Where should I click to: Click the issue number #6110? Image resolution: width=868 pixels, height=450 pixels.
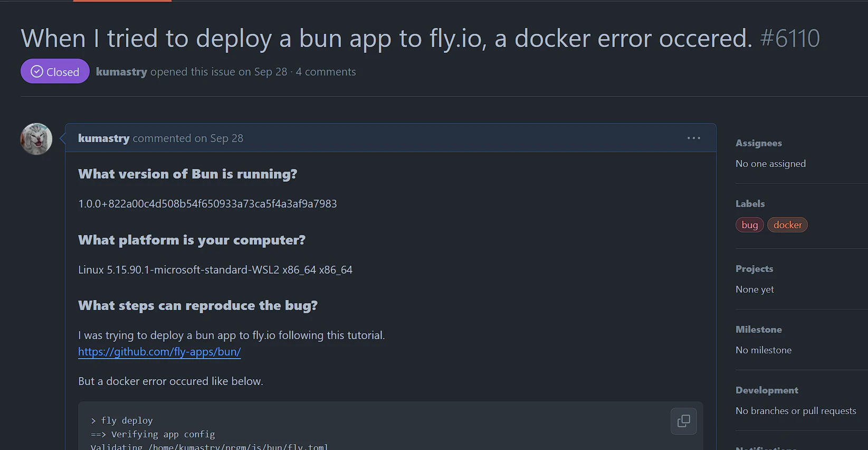coord(790,39)
